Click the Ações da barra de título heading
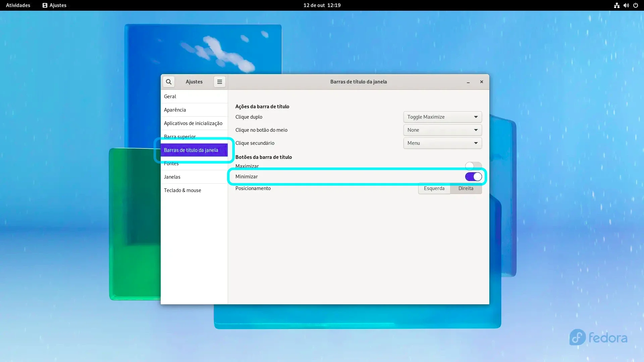Screen dimensions: 644x362 point(262,107)
